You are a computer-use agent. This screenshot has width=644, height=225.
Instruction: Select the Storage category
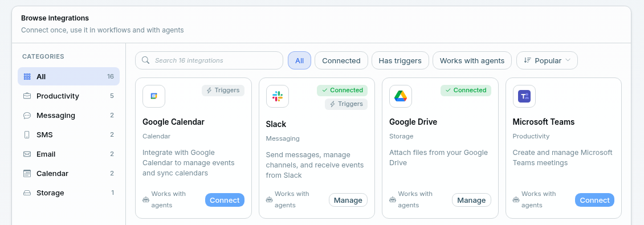point(68,193)
